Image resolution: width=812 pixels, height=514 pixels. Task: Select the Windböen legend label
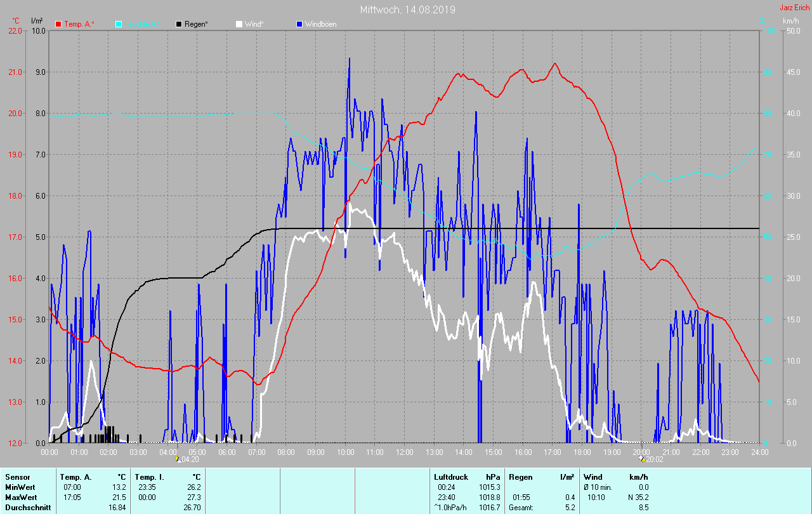(x=321, y=24)
